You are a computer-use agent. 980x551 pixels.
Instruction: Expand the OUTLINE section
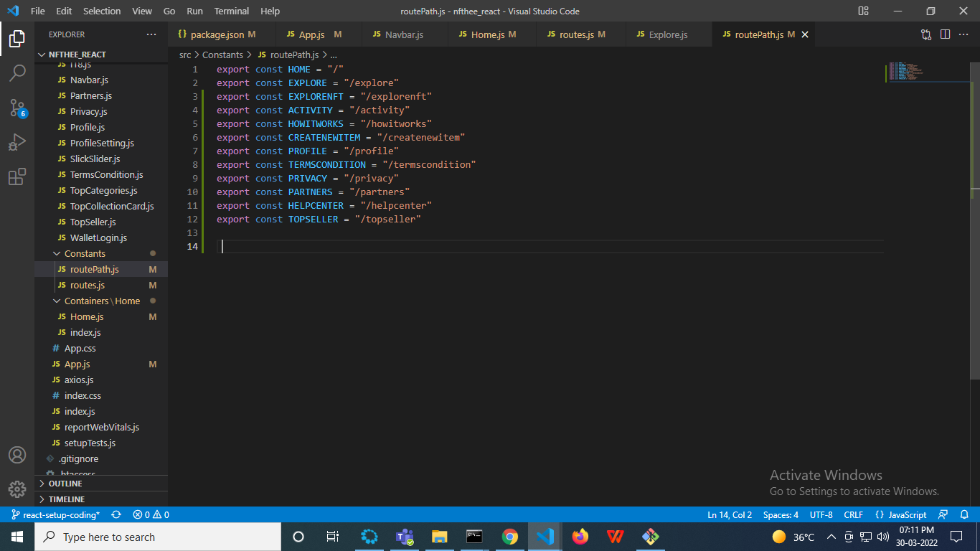coord(65,484)
